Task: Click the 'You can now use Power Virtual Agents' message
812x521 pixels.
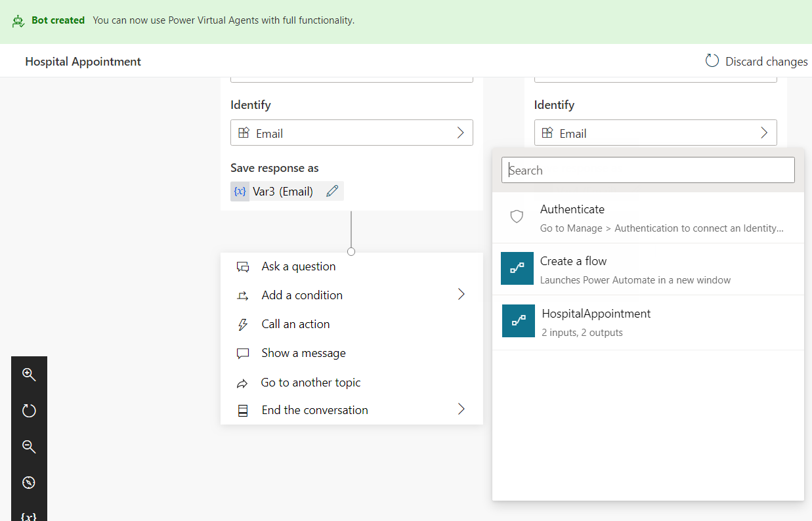Action: 224,20
